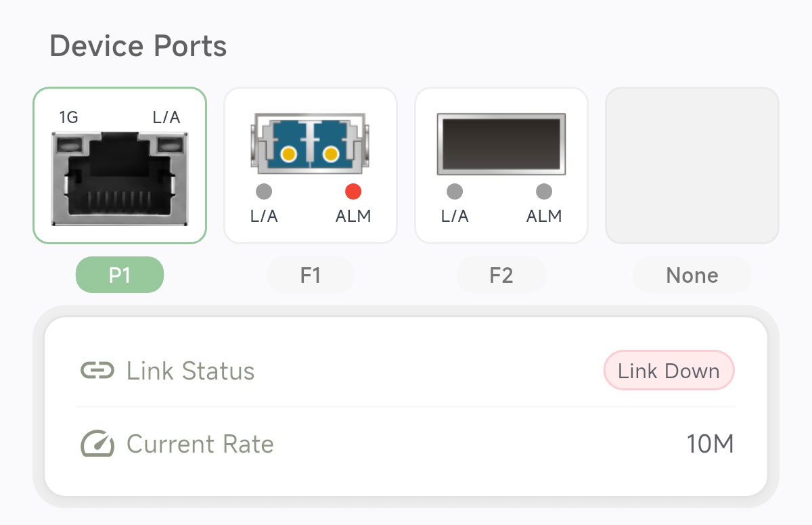Screen dimensions: 812x525
Task: Switch to the F1 port tab
Action: [311, 275]
